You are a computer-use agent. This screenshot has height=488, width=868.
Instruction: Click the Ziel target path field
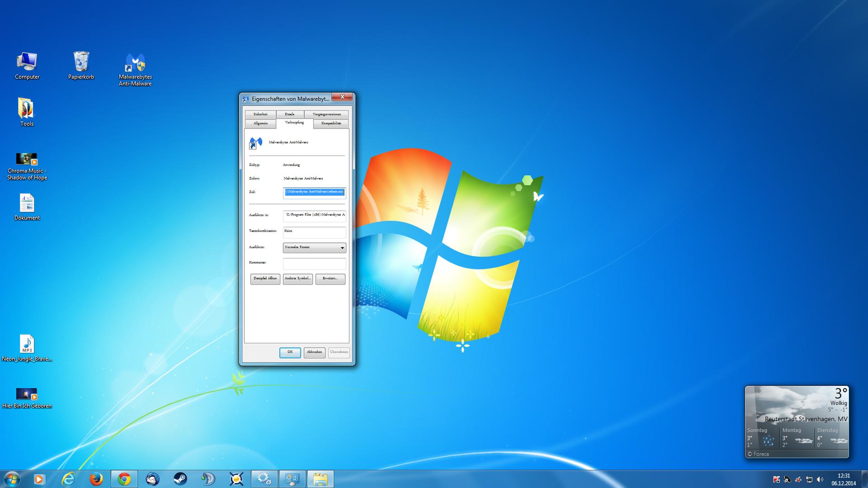click(314, 193)
